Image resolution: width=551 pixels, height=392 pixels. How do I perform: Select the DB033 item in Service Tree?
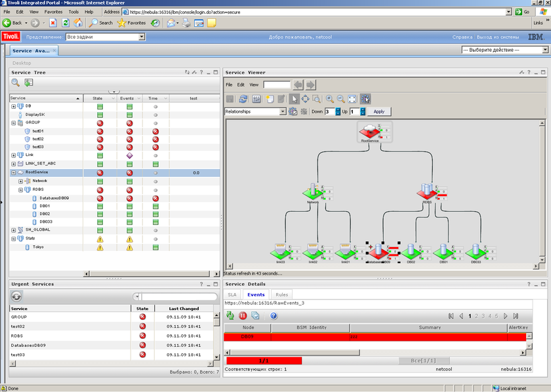[x=46, y=222]
